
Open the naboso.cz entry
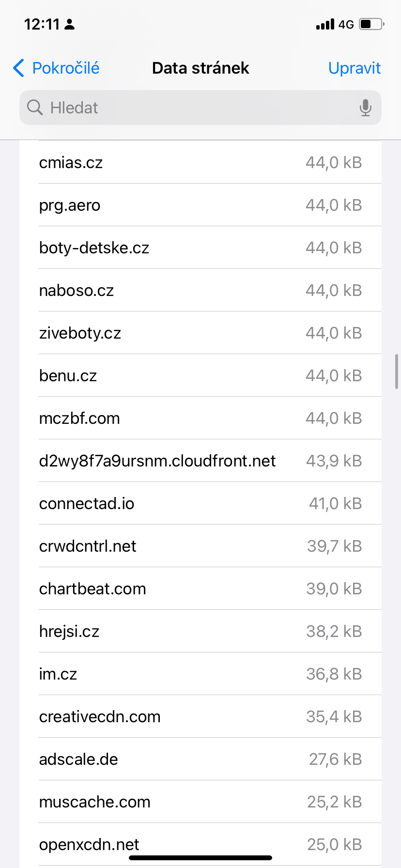(200, 291)
